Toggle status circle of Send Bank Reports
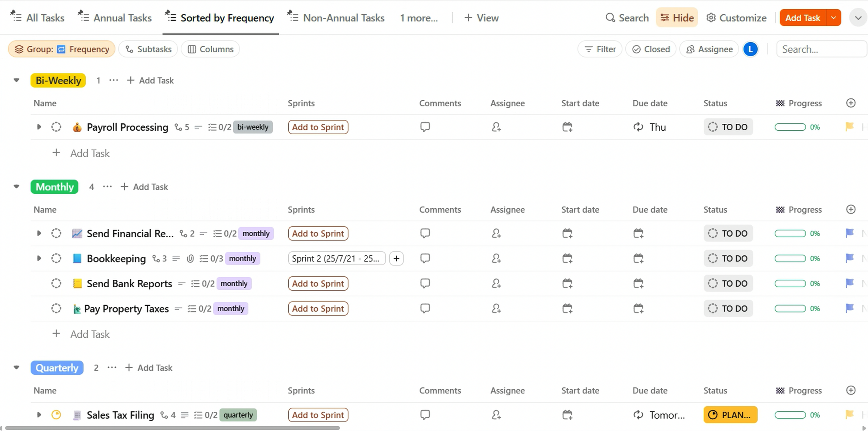The image size is (868, 431). [56, 284]
